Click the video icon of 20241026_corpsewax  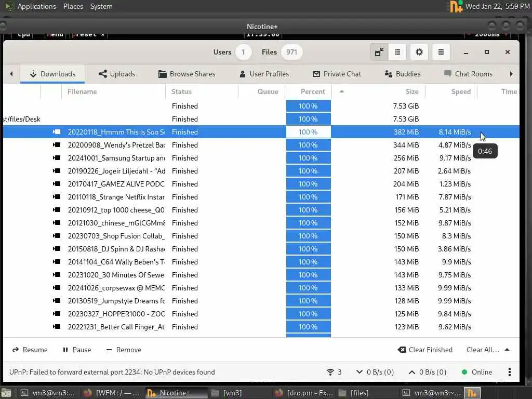point(57,288)
